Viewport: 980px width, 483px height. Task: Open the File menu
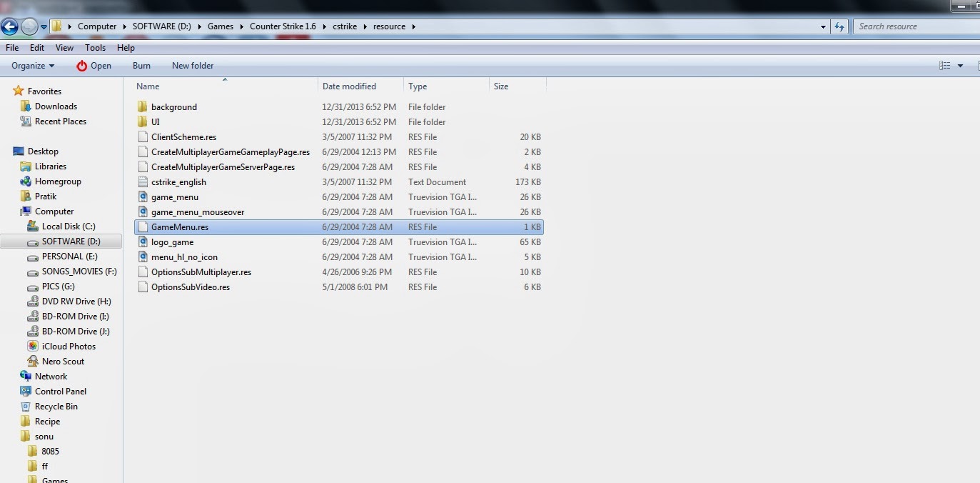[12, 48]
